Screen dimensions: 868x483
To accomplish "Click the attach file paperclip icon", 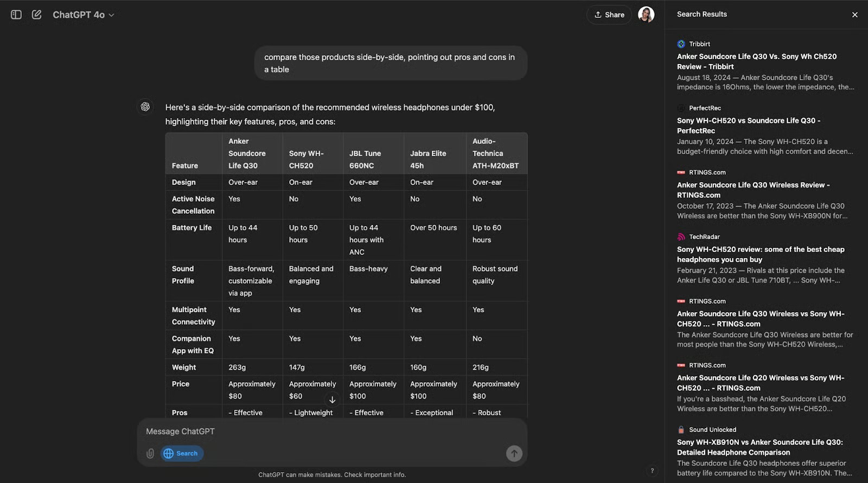I will click(150, 453).
